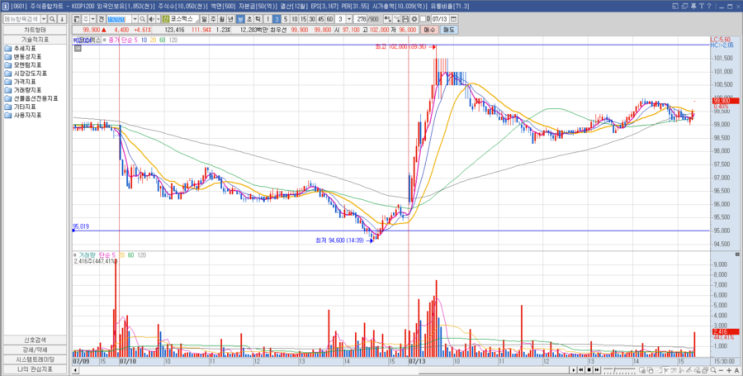
Task: Select the 5 minute interval button
Action: (285, 19)
